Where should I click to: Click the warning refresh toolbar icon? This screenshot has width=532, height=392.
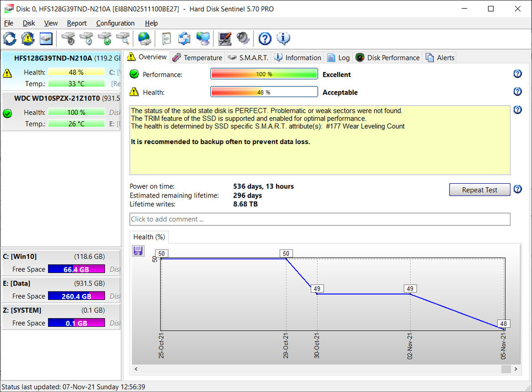pyautogui.click(x=28, y=39)
